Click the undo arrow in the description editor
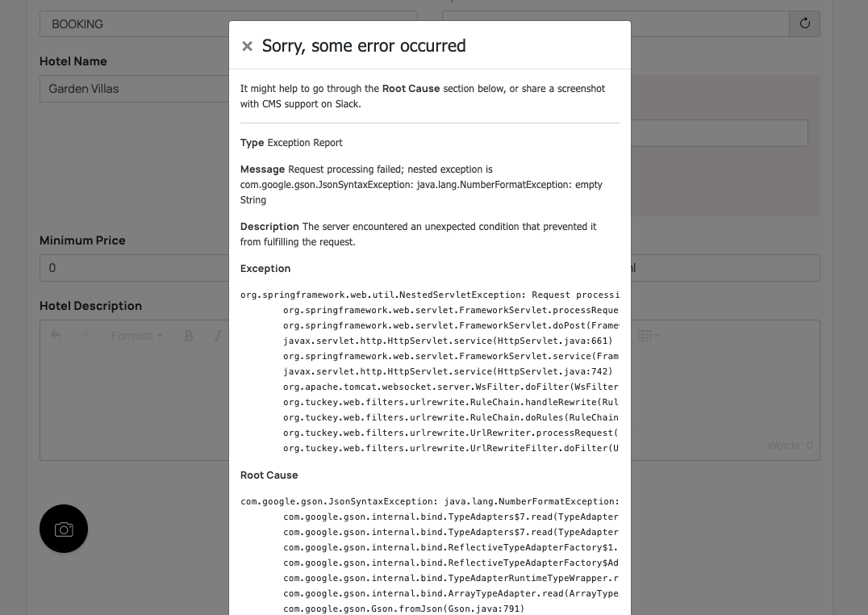 point(55,335)
